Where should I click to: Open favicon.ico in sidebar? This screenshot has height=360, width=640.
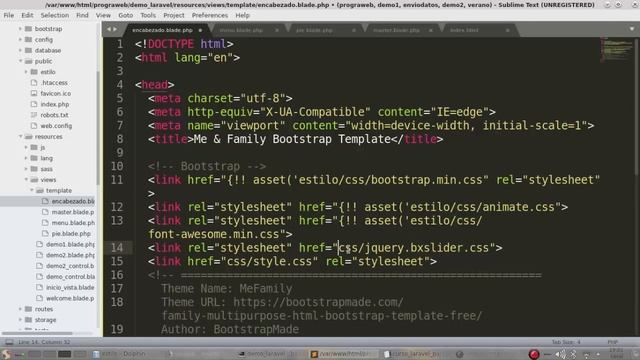tap(56, 93)
